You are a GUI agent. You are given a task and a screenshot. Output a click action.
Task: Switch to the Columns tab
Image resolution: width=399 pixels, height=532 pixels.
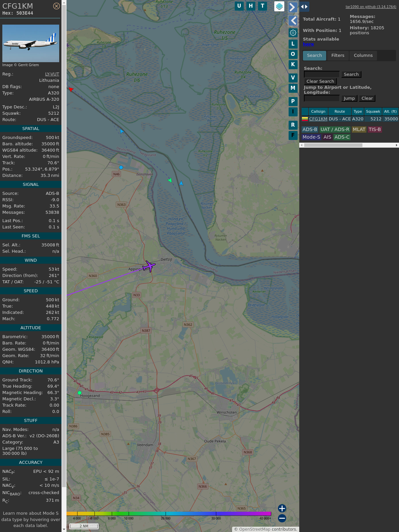click(363, 56)
